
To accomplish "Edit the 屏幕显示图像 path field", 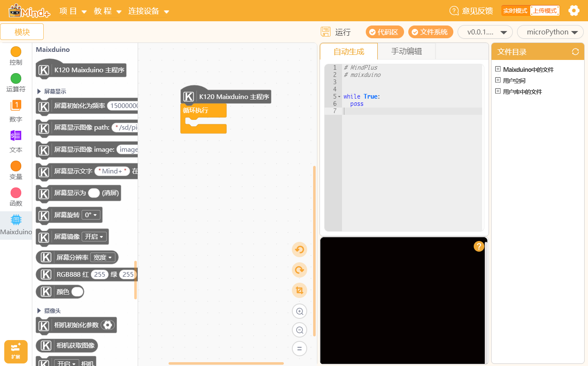I will pyautogui.click(x=125, y=128).
